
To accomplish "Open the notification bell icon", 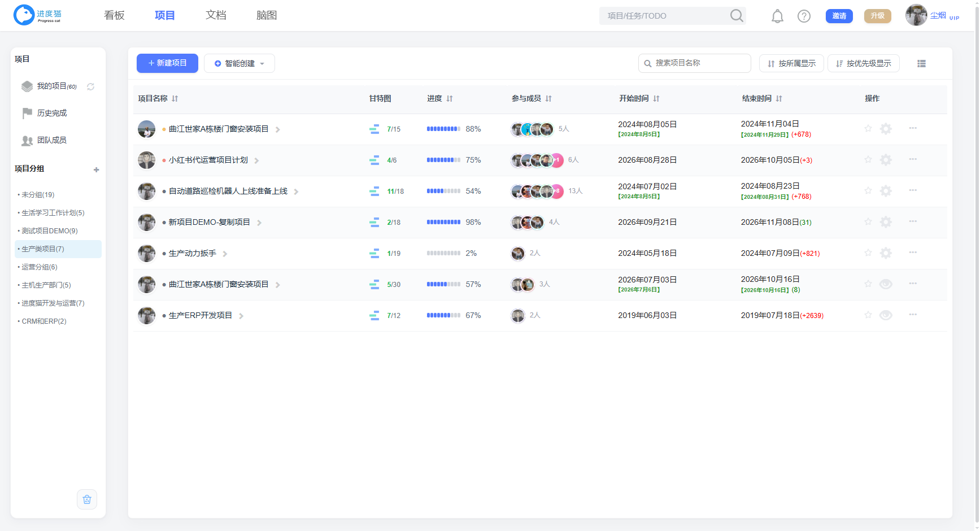I will tap(777, 16).
